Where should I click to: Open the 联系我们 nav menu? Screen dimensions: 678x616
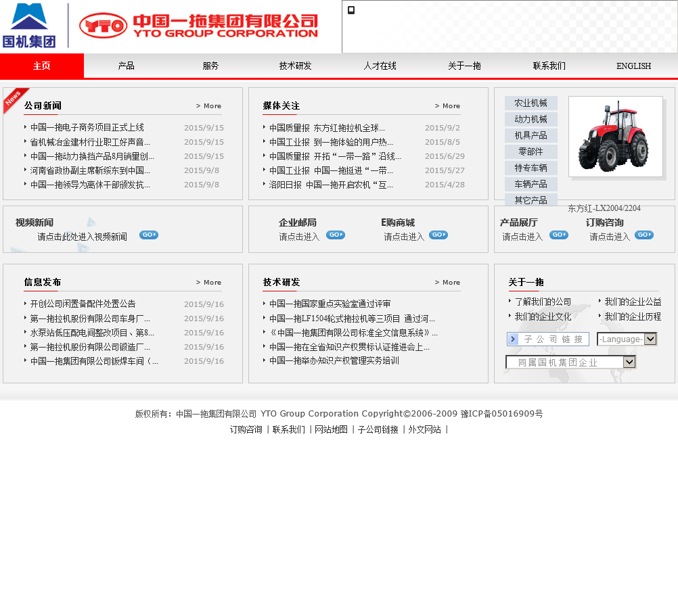(x=549, y=66)
